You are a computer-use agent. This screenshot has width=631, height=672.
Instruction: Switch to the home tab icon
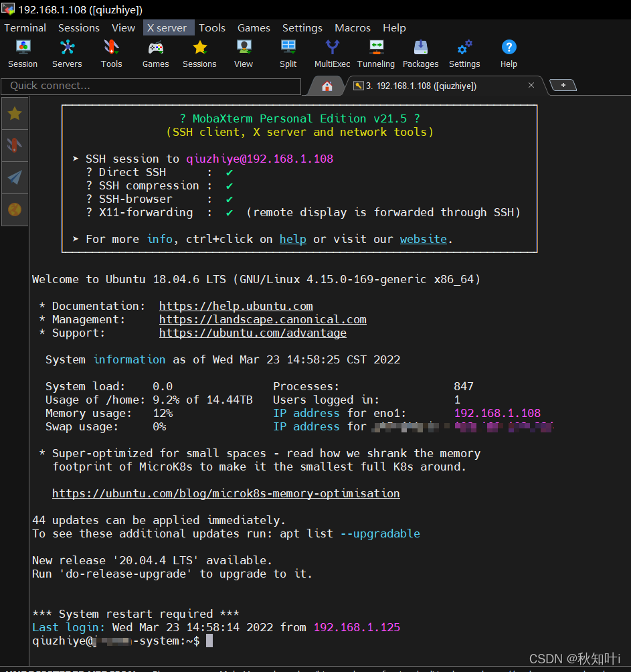[x=327, y=86]
